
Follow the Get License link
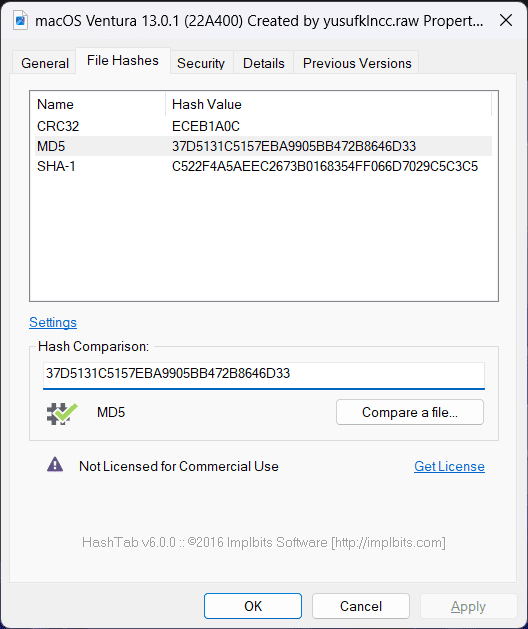[449, 466]
